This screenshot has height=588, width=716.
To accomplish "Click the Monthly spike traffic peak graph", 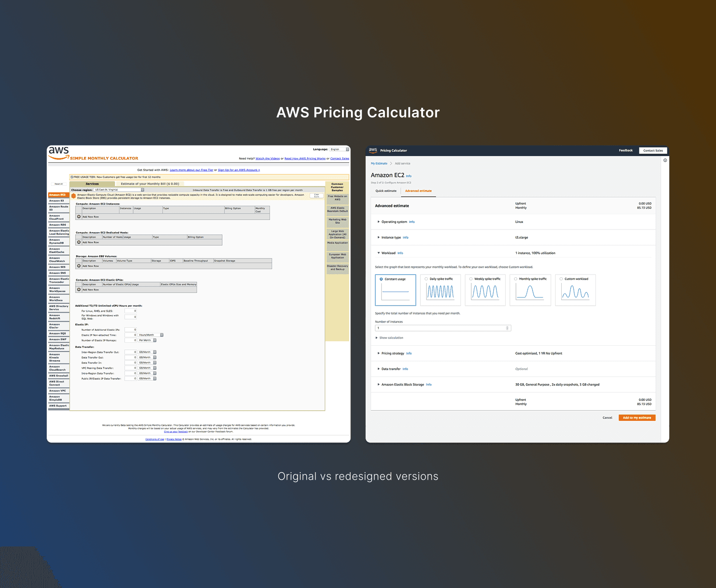I will coord(530,291).
